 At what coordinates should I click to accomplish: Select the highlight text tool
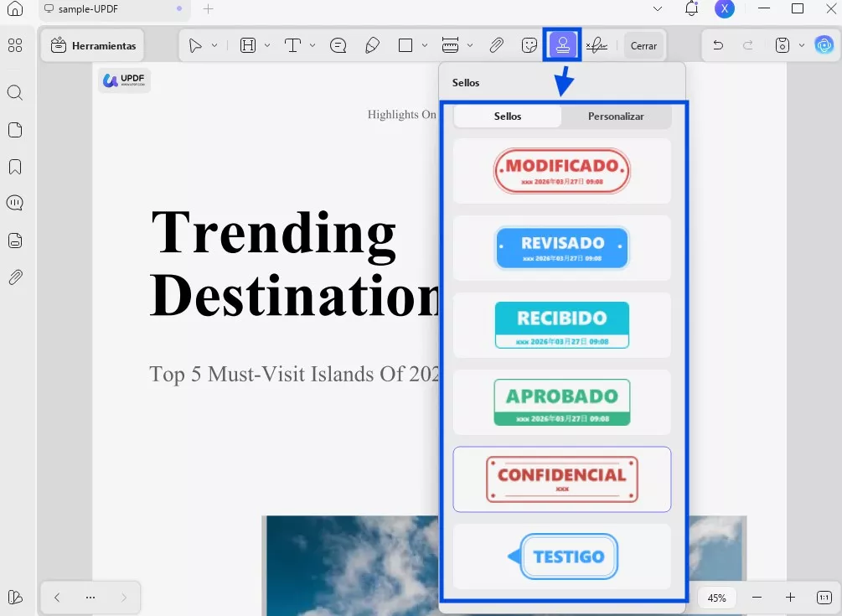pyautogui.click(x=248, y=45)
